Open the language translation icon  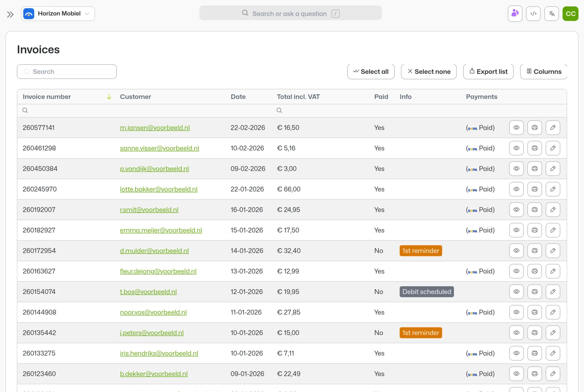point(552,13)
